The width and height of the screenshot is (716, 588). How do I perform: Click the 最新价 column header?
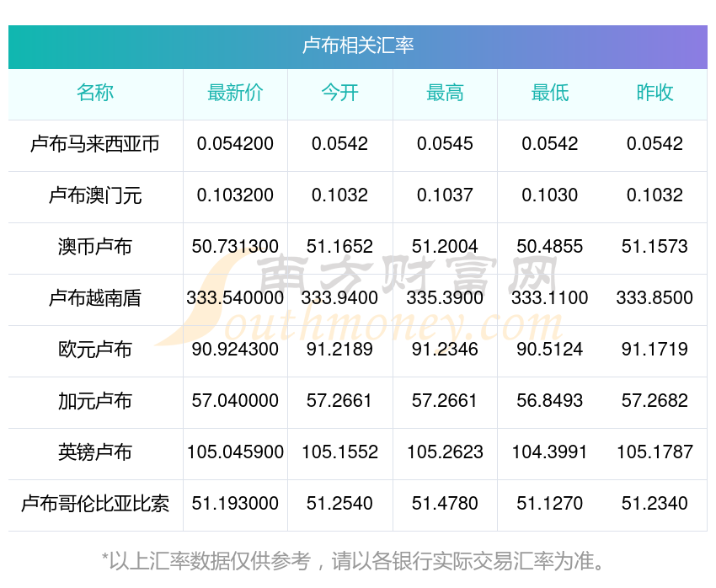tap(235, 93)
